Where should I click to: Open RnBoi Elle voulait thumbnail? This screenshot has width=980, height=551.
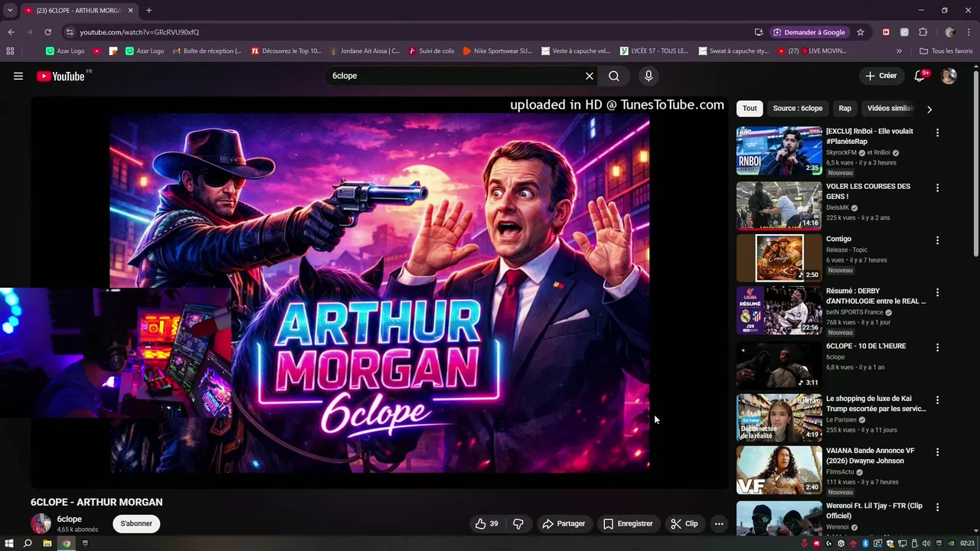pyautogui.click(x=779, y=151)
